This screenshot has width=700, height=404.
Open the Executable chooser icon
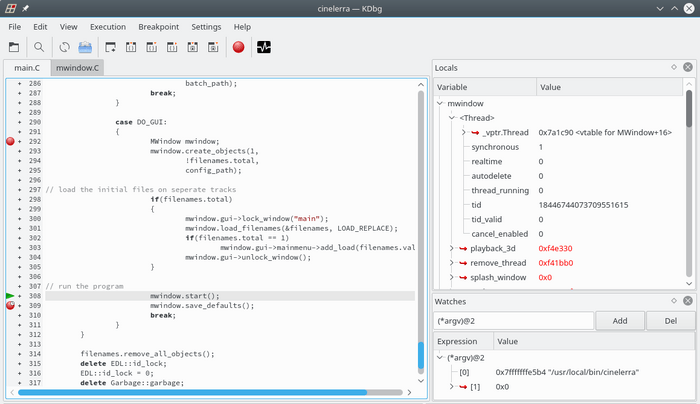(85, 47)
